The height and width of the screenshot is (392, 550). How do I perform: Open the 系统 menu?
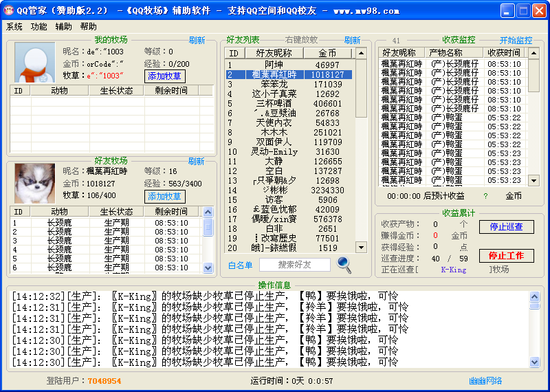tap(14, 27)
